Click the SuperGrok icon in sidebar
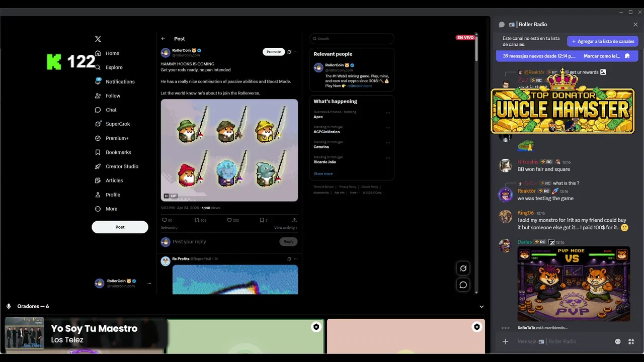The image size is (644, 362). click(x=98, y=124)
